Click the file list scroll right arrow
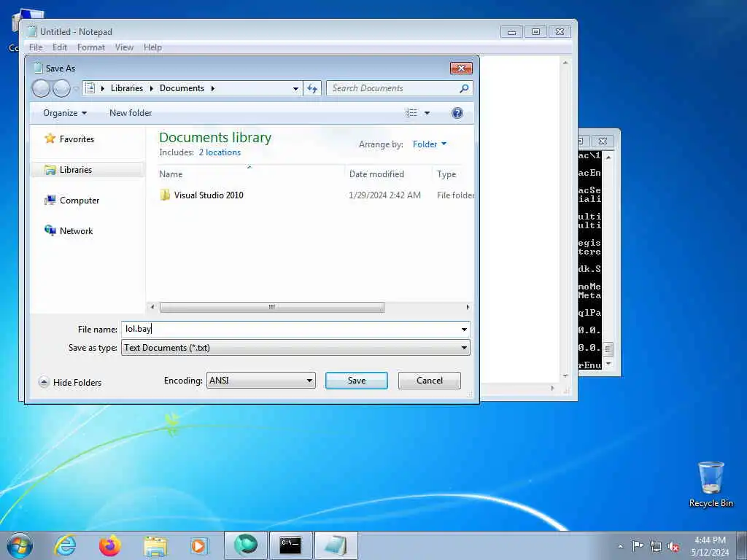 (468, 307)
